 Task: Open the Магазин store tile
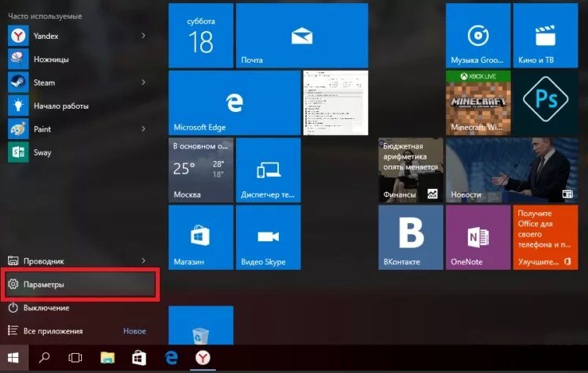pos(201,237)
